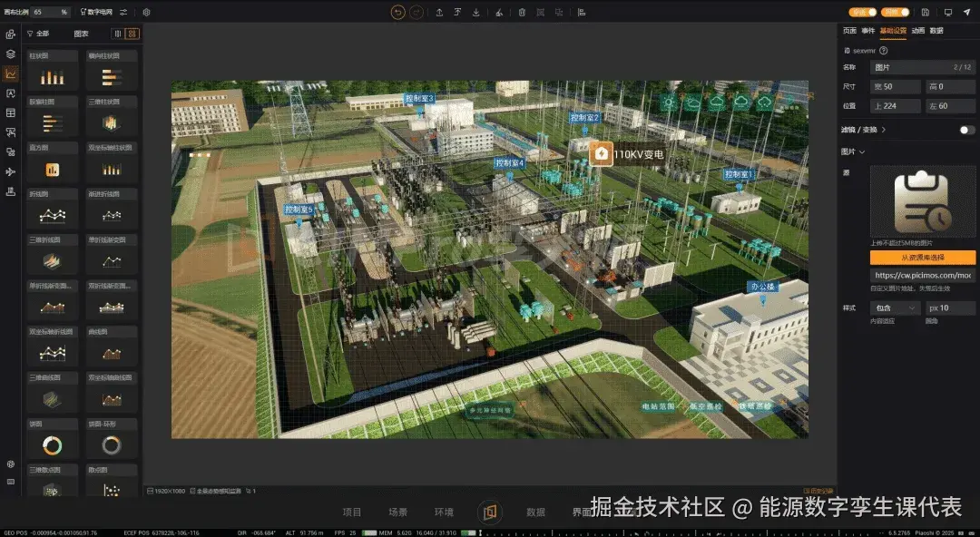This screenshot has width=980, height=537.
Task: Open the table grid icon in left sidebar
Action: pyautogui.click(x=11, y=112)
